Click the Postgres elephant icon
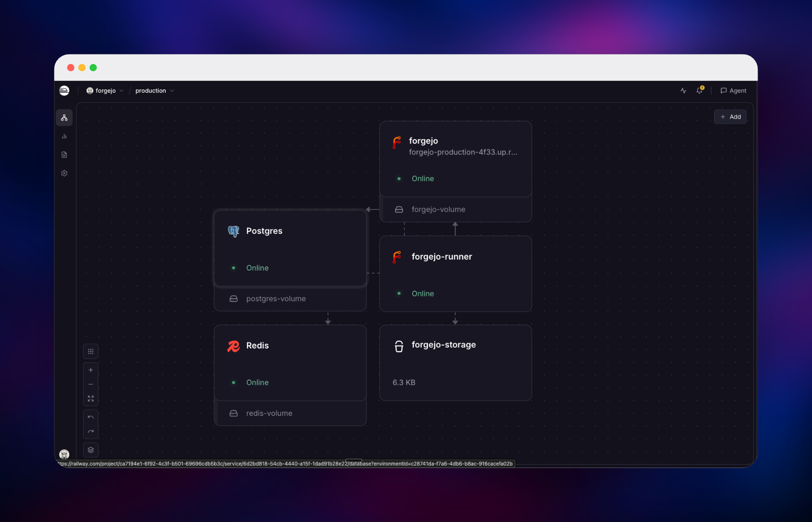The image size is (812, 522). (x=234, y=231)
